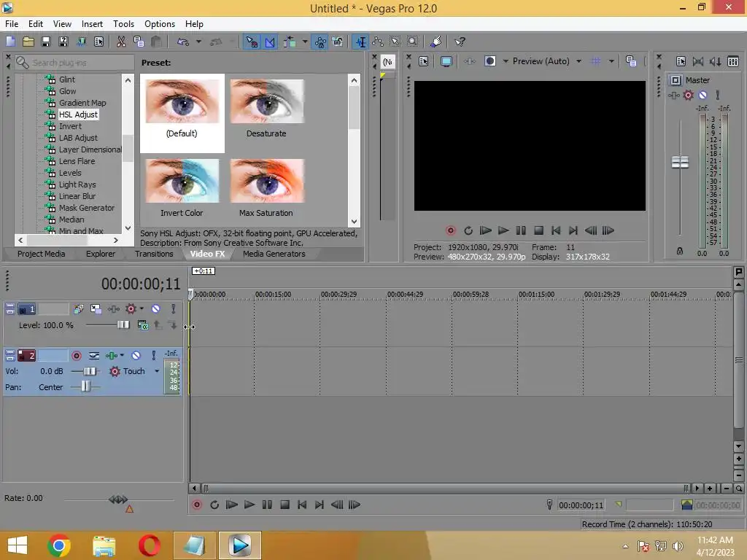Click Stop in the timeline transport bar
The image size is (747, 560).
coord(285,505)
